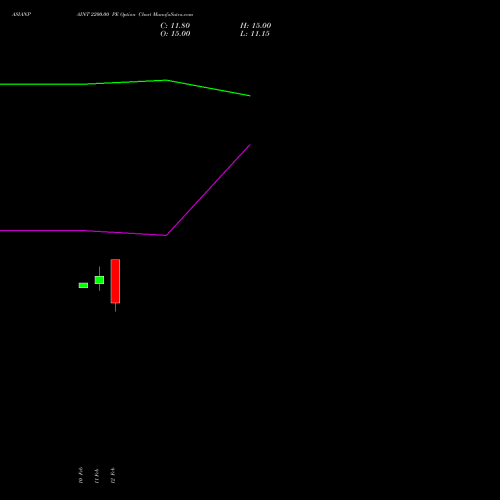This screenshot has height=500, width=500.
Task: Click the 'L: 11.15' low price value
Action: [255, 34]
